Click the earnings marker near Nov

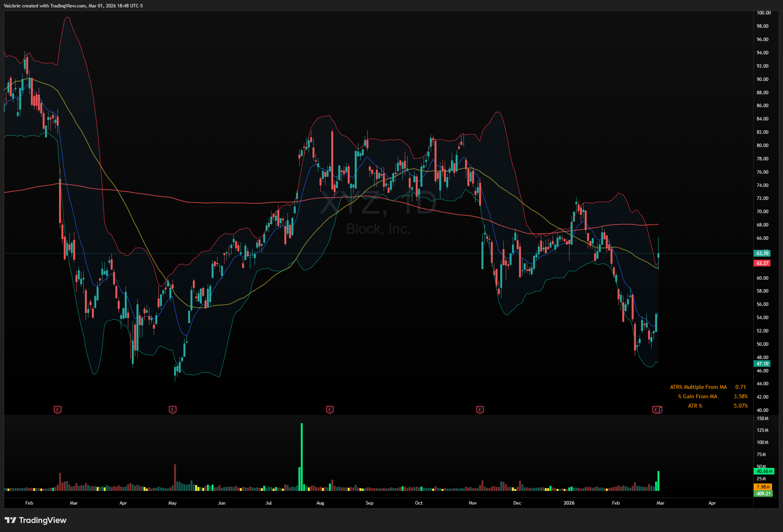click(480, 410)
